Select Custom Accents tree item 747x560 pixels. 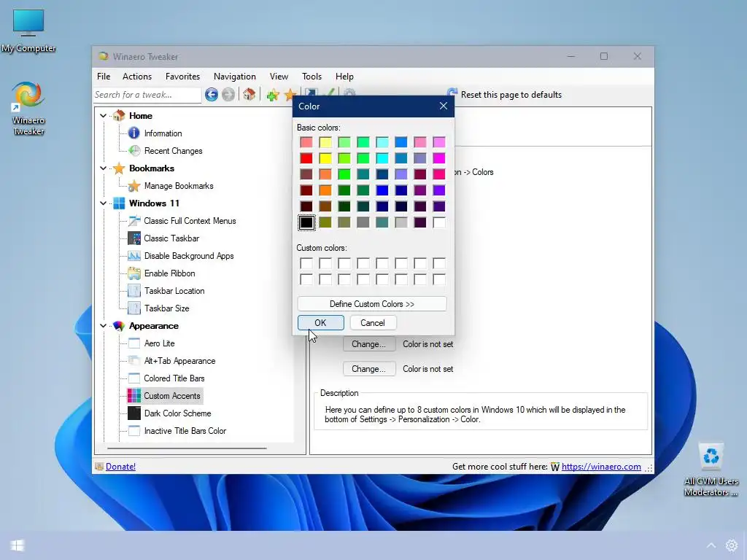[x=172, y=396]
